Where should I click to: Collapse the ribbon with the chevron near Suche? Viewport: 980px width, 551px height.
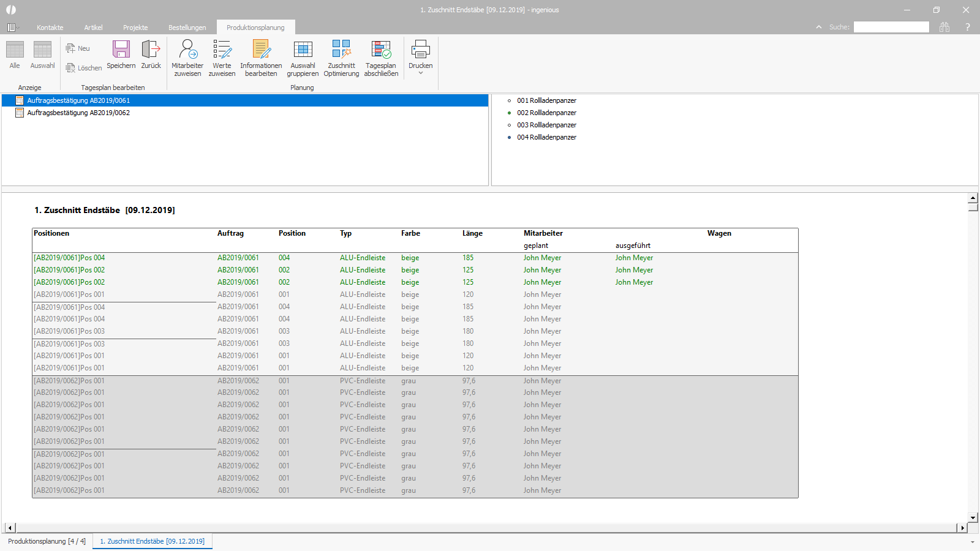coord(819,27)
